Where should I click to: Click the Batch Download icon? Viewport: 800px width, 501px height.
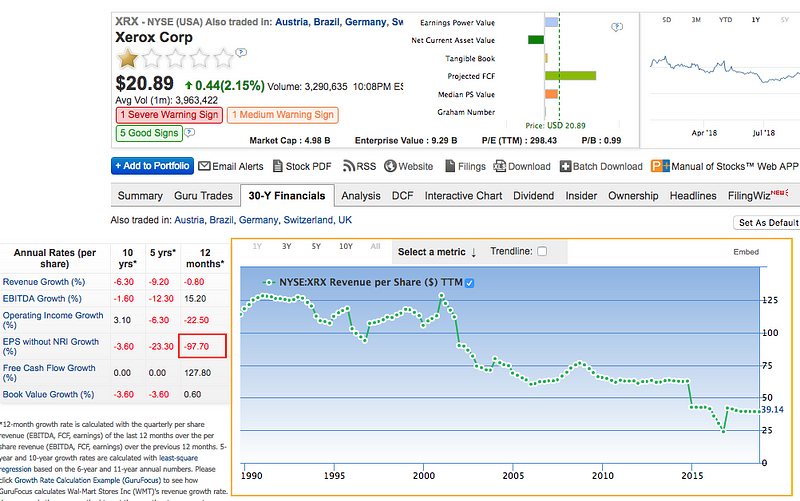click(565, 166)
